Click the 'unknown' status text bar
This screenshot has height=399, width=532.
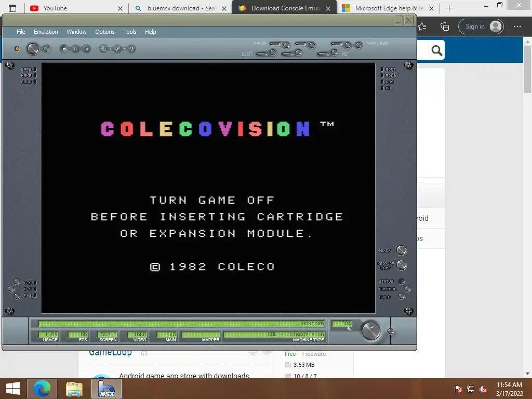181,323
